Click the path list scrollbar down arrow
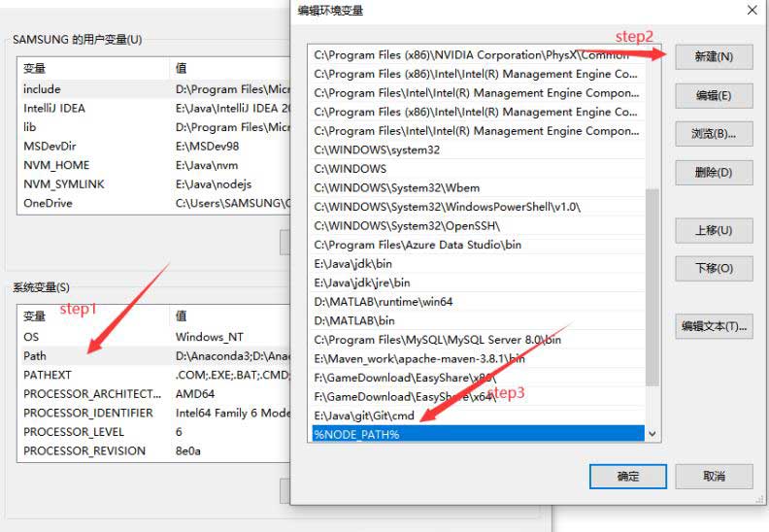 coord(652,434)
